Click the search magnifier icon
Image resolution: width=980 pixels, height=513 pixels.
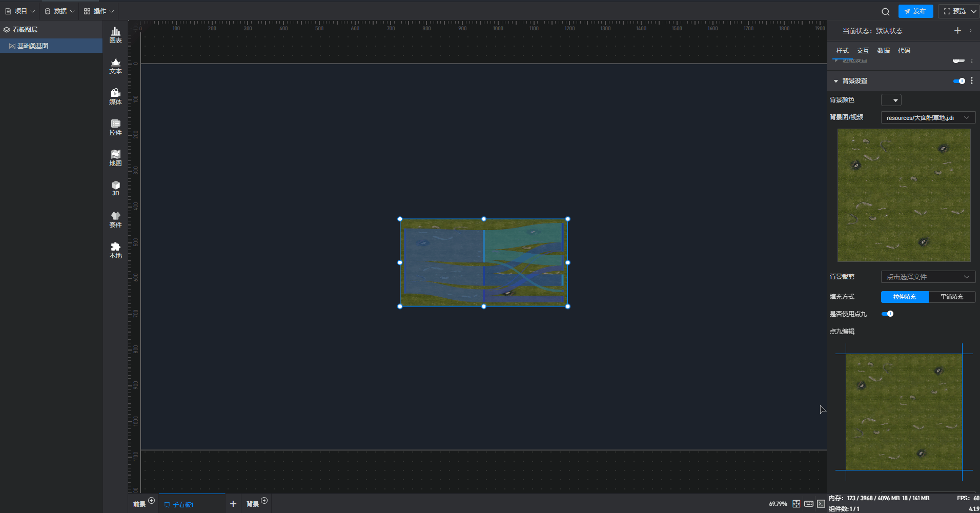coord(885,11)
